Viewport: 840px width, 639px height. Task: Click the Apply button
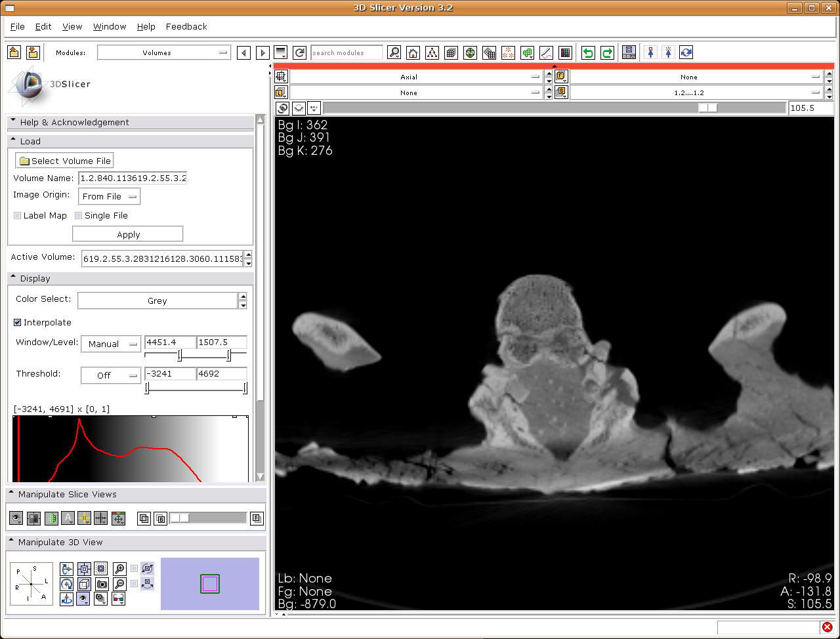pyautogui.click(x=128, y=234)
